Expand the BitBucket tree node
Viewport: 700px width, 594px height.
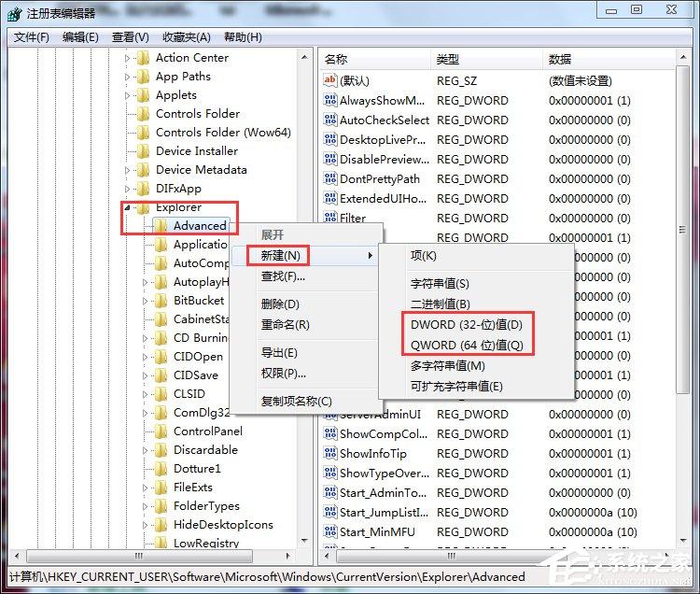click(x=145, y=301)
